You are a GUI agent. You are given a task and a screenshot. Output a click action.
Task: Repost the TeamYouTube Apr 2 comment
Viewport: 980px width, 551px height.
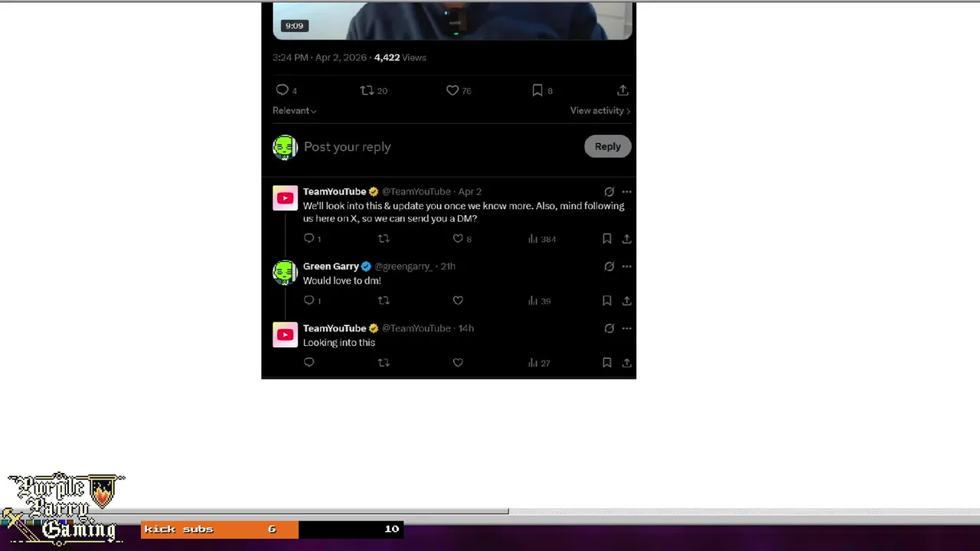tap(384, 239)
